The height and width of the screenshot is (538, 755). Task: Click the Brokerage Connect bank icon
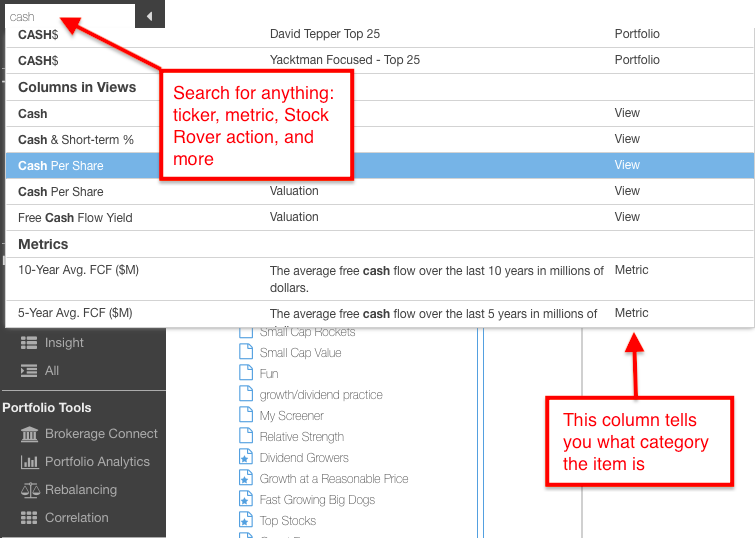[x=29, y=434]
